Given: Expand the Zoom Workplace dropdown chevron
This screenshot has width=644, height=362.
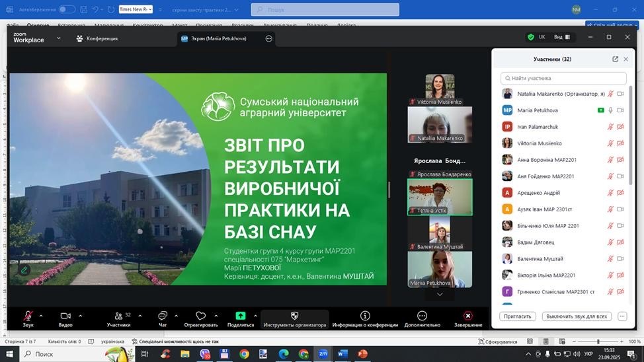Looking at the screenshot, I should click(58, 38).
